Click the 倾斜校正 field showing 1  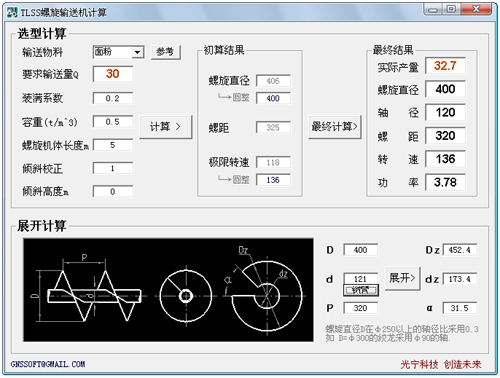coord(113,168)
